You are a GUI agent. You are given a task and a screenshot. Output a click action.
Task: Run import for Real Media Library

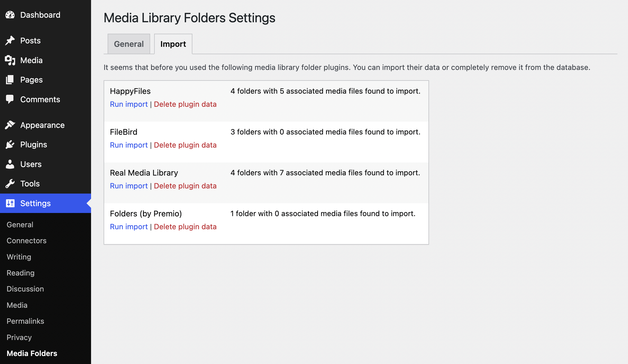click(129, 186)
